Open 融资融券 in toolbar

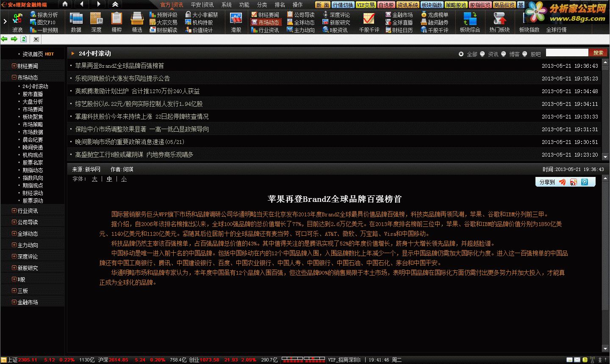(x=435, y=22)
